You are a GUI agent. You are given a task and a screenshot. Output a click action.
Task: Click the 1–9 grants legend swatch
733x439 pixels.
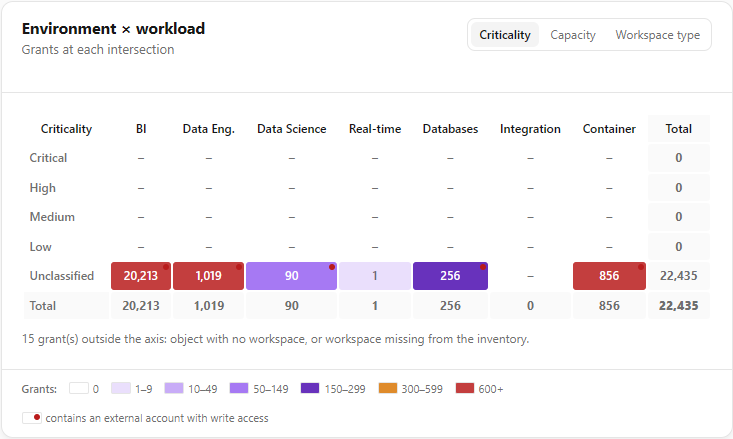[121, 388]
